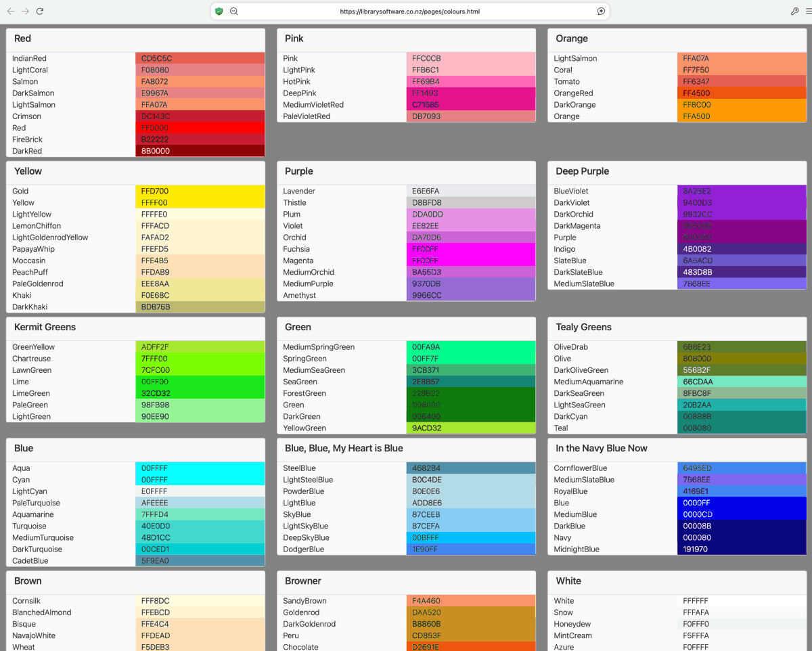Screen dimensions: 812x651
Task: Select the Gold FFD700 swatch
Action: [200, 191]
